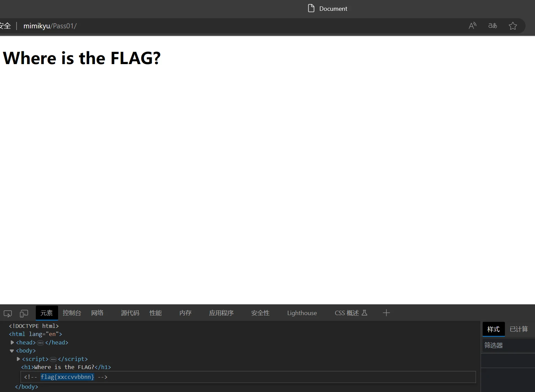Show collapsed head contents via ellipsis
This screenshot has width=535, height=392.
(x=41, y=343)
